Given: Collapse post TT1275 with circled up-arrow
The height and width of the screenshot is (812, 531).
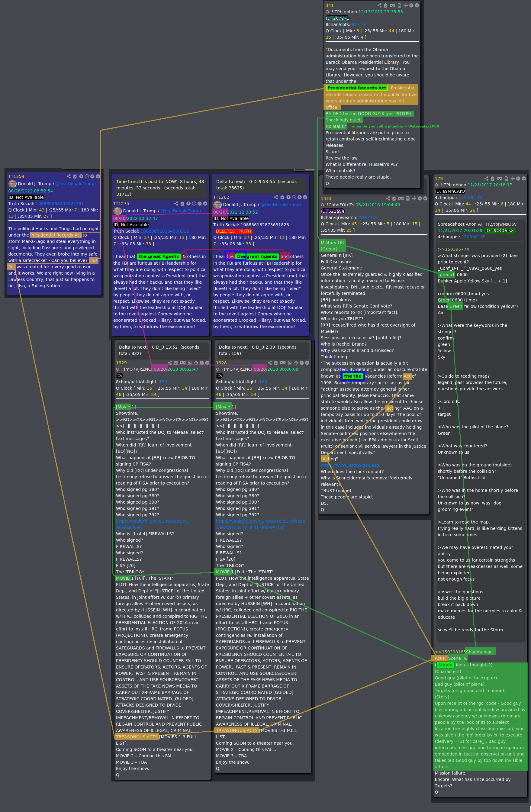Looking at the screenshot, I should click(200, 204).
